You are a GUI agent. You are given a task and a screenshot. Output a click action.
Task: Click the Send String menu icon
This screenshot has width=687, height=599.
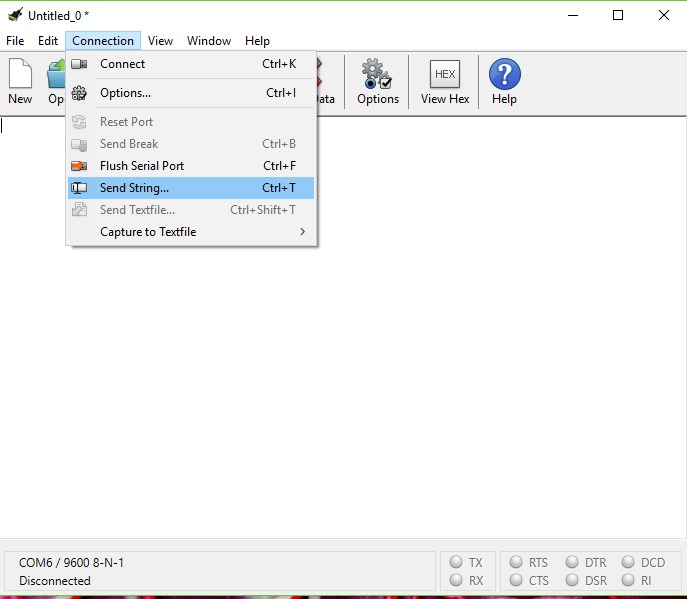pos(80,188)
